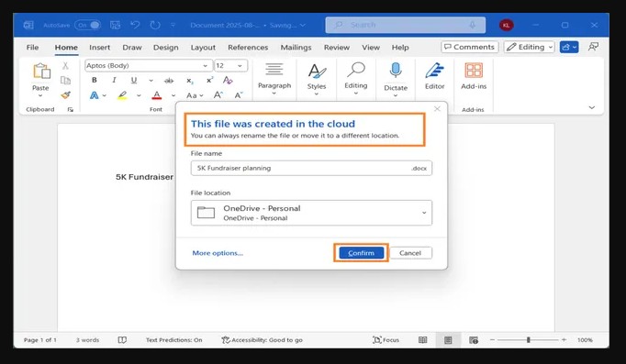Switch to the Insert tab
626x364 pixels.
pyautogui.click(x=99, y=48)
